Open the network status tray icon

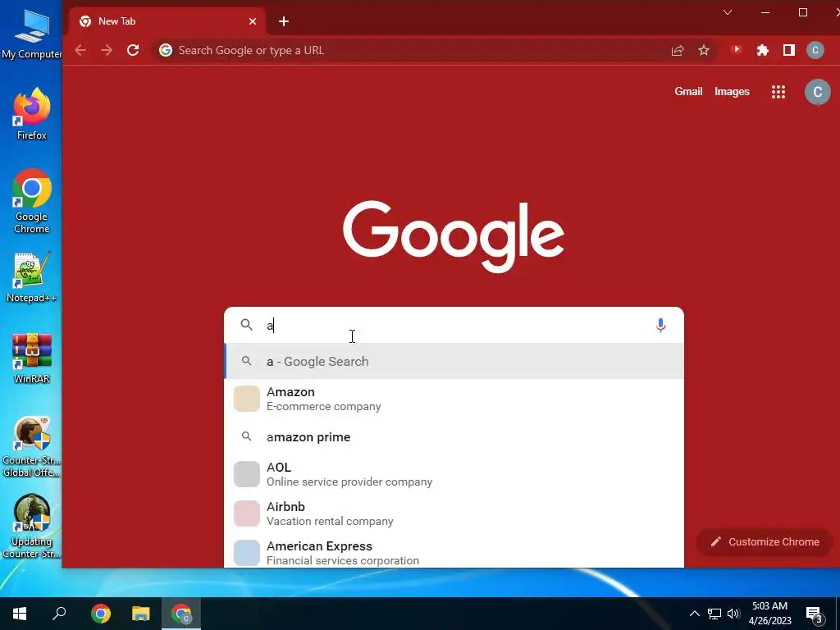point(714,614)
